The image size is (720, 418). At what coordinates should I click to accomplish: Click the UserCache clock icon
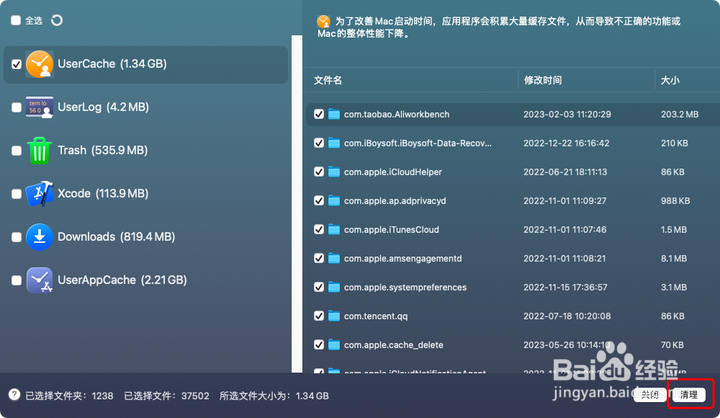click(x=39, y=64)
